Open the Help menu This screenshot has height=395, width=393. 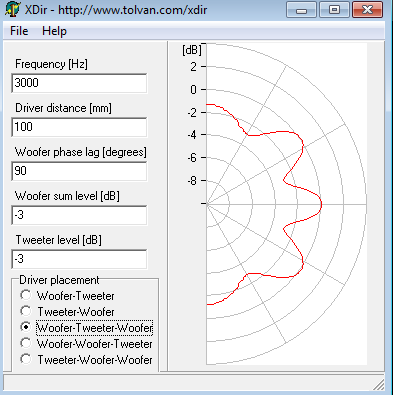click(x=54, y=31)
